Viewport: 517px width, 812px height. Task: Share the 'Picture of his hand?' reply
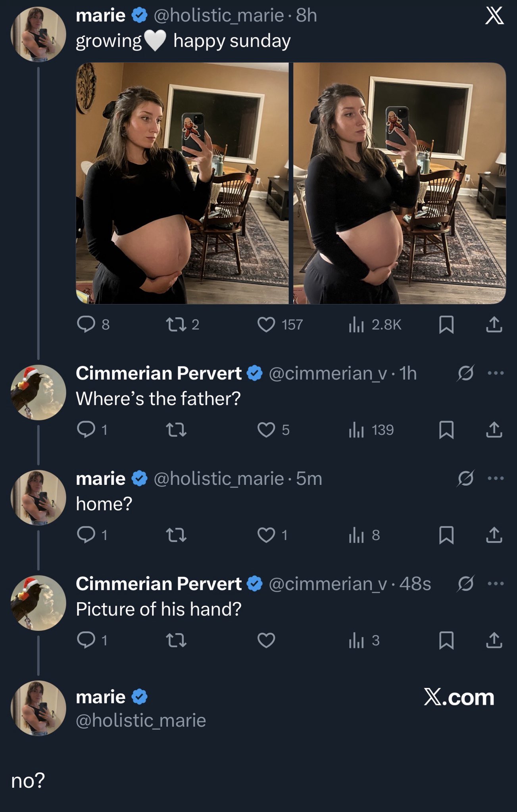pyautogui.click(x=494, y=640)
